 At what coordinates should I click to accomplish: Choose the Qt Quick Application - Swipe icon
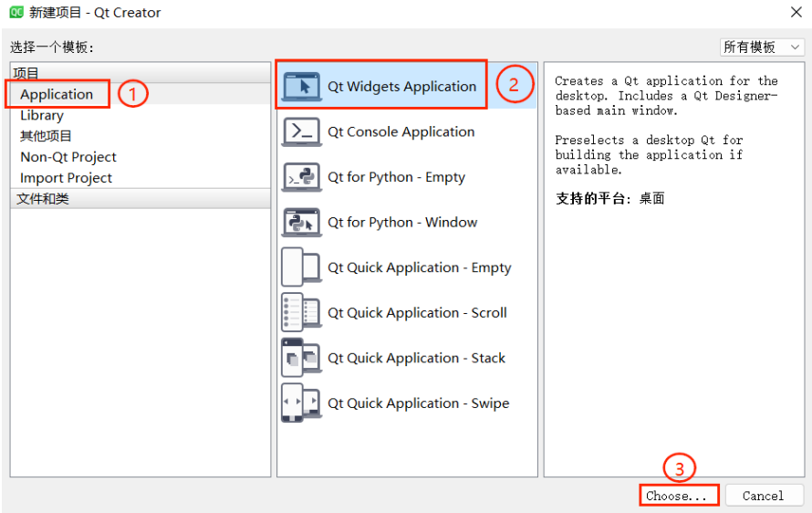301,403
